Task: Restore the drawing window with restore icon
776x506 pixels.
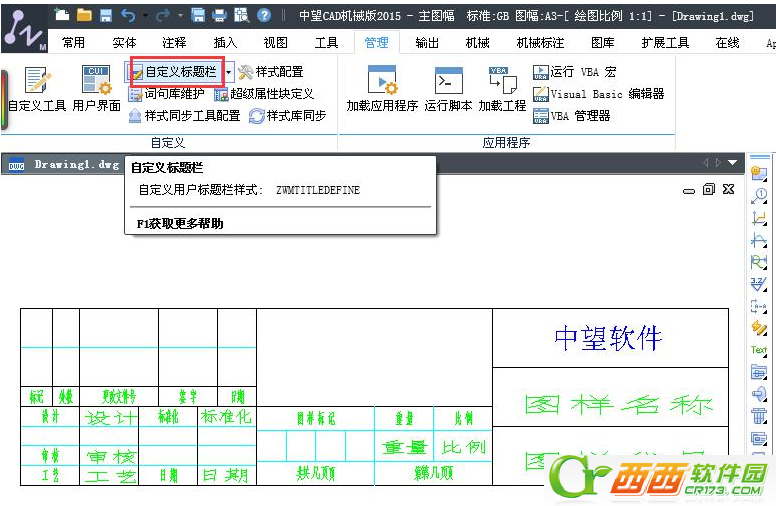Action: pyautogui.click(x=709, y=189)
